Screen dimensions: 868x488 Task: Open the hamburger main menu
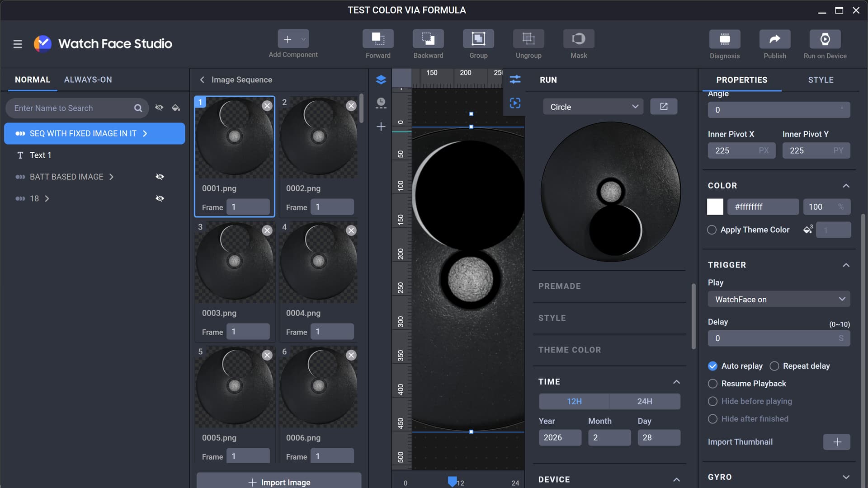pyautogui.click(x=18, y=44)
